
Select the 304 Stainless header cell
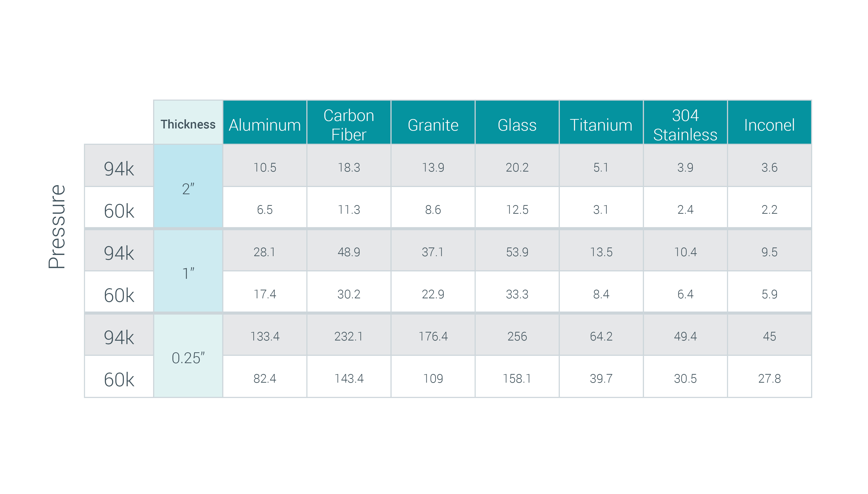[685, 125]
